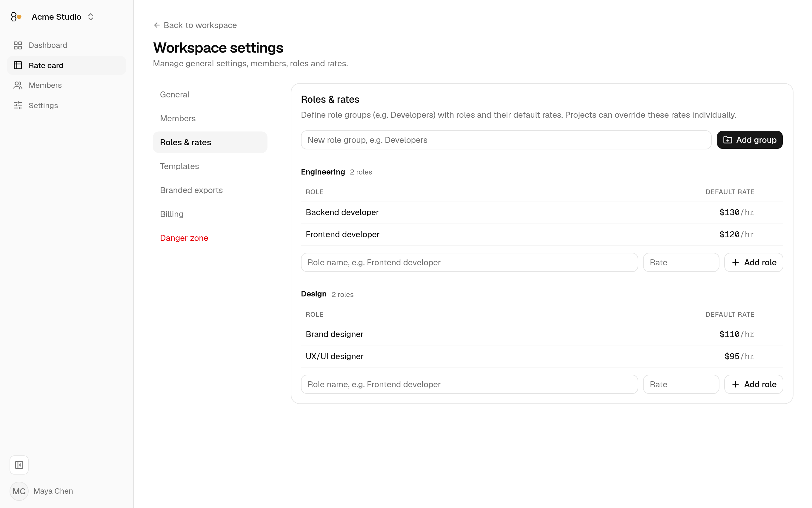Focus the Design role name input

(469, 384)
